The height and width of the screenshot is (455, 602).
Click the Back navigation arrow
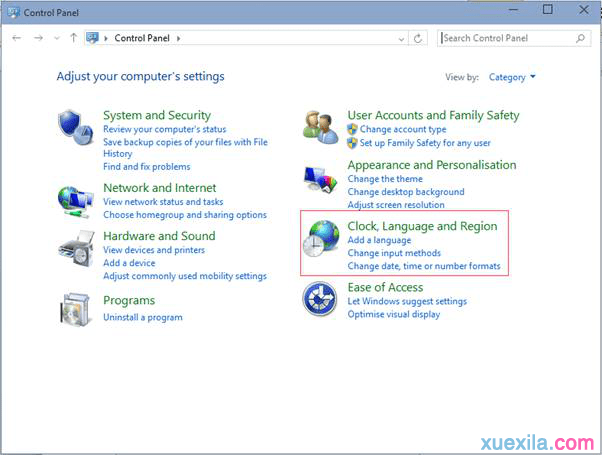17,38
